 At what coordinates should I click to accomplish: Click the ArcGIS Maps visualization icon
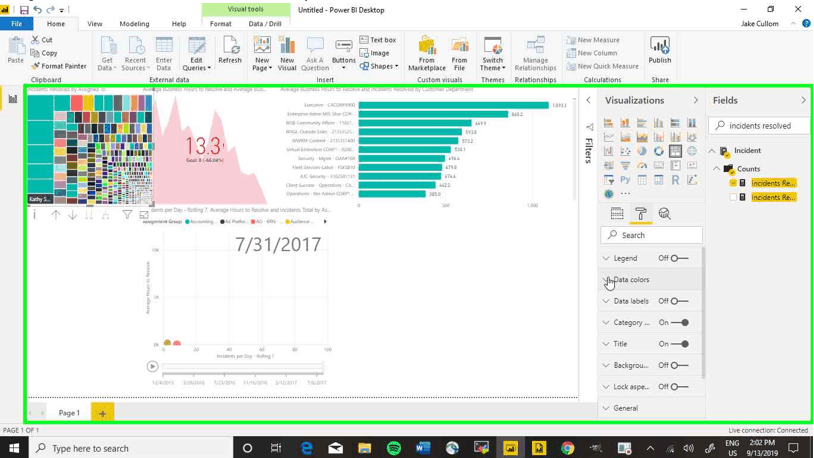[608, 194]
